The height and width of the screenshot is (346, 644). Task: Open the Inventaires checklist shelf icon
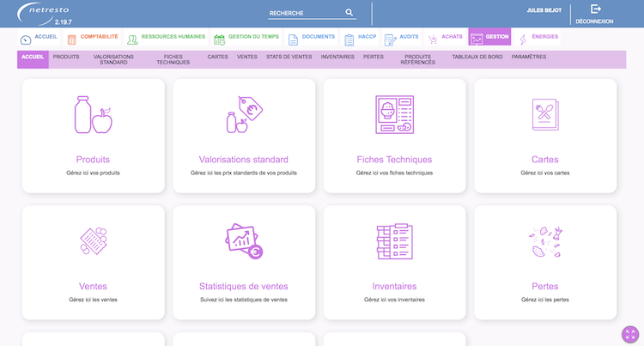coord(394,241)
